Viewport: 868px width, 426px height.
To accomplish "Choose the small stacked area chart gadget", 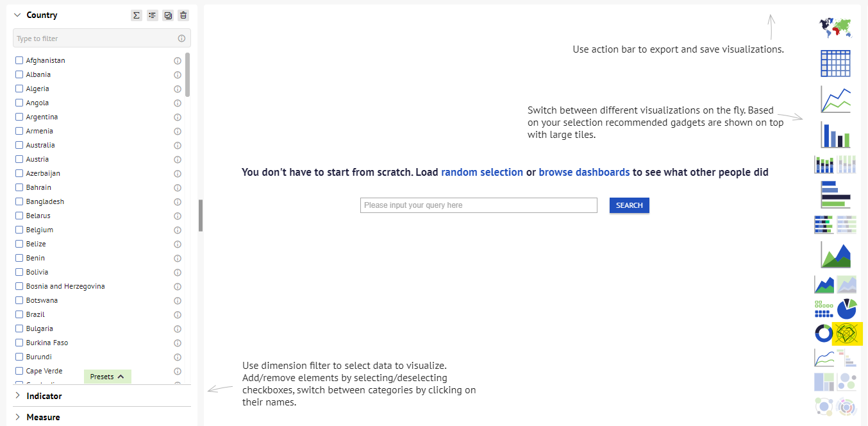I will click(x=824, y=284).
